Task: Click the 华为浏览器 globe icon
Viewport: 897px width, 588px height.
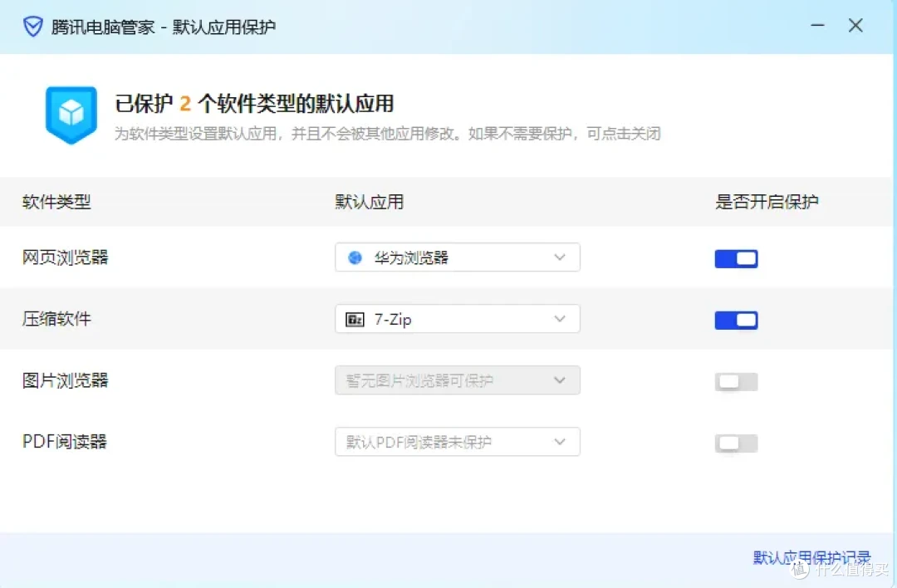Action: pyautogui.click(x=355, y=257)
